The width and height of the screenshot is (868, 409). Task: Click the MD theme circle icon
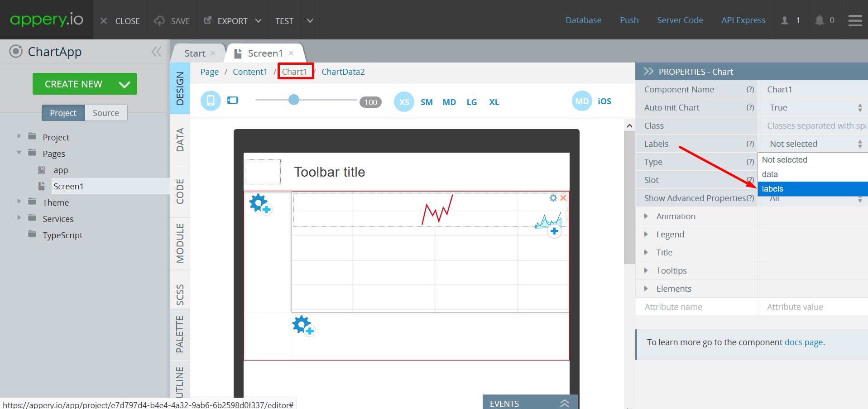pyautogui.click(x=582, y=101)
